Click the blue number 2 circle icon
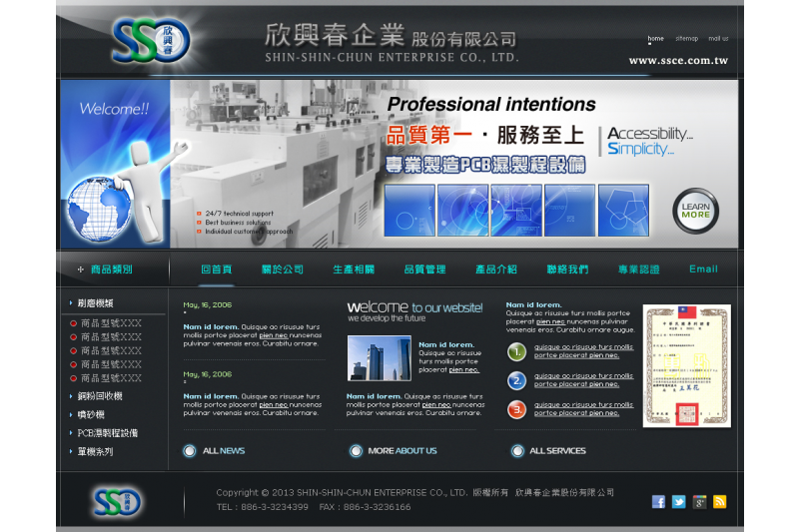Viewport: 799px width, 532px height. tap(516, 381)
